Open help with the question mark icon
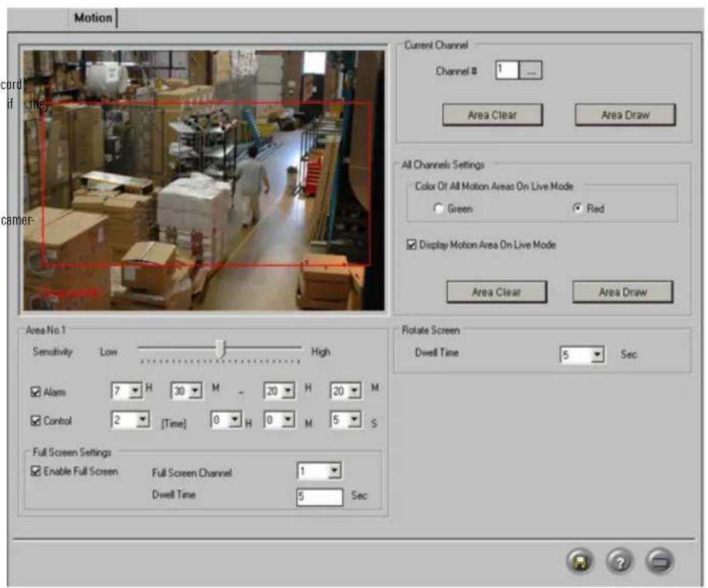This screenshot has height=588, width=708. (620, 561)
